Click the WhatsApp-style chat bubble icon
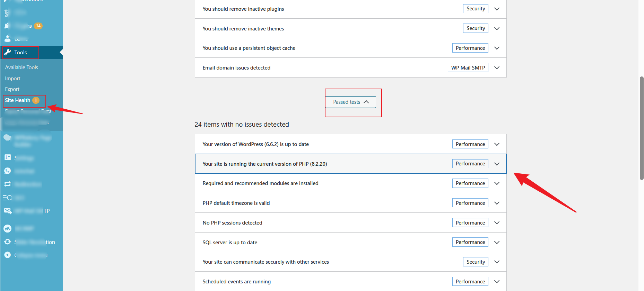Viewport: 644px width, 291px height. 7,171
